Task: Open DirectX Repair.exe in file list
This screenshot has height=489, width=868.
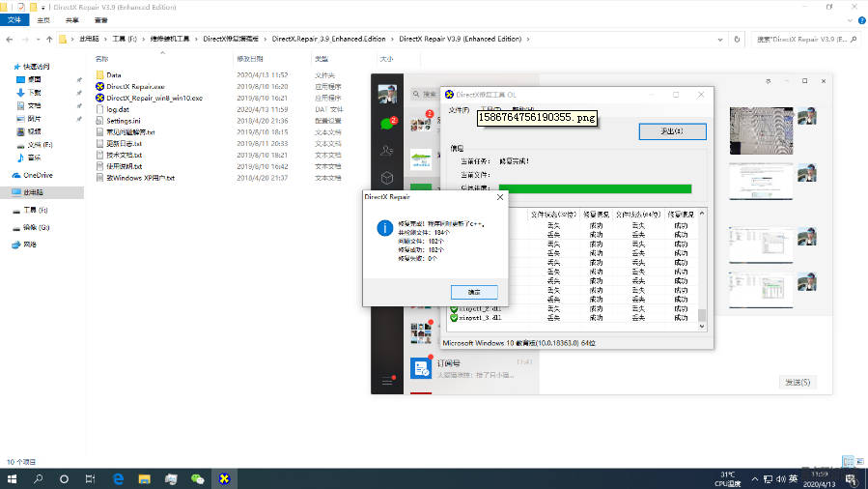Action: [135, 86]
